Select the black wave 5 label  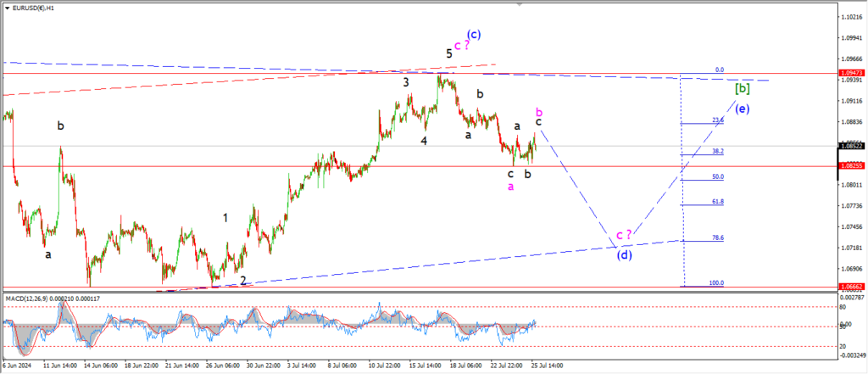tap(449, 53)
